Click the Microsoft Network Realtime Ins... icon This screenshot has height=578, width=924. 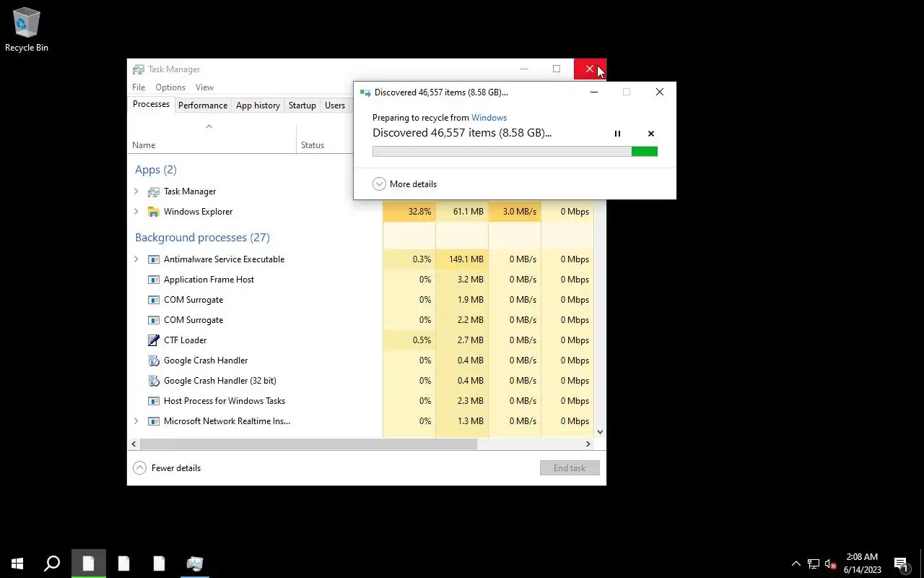pyautogui.click(x=153, y=421)
